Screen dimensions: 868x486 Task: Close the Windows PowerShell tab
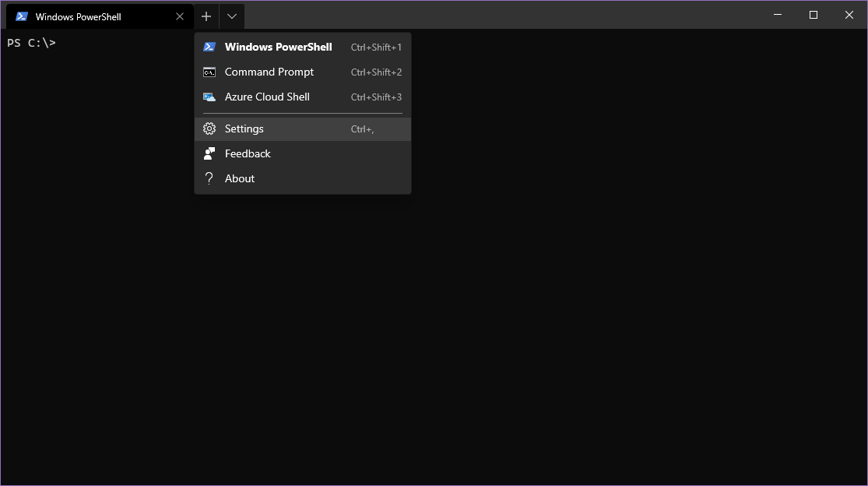pyautogui.click(x=179, y=16)
